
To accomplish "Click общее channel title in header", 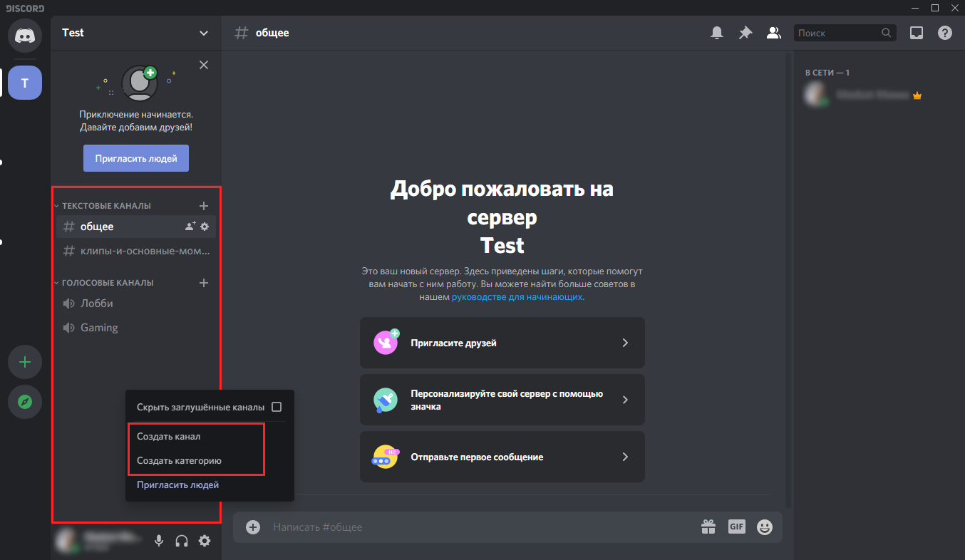I will tap(272, 33).
